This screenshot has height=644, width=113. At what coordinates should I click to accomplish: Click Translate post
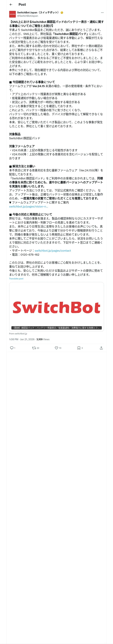point(16,279)
